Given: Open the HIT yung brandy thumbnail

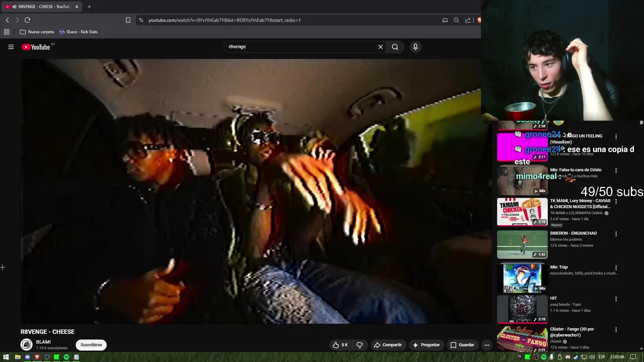Looking at the screenshot, I should (x=522, y=309).
